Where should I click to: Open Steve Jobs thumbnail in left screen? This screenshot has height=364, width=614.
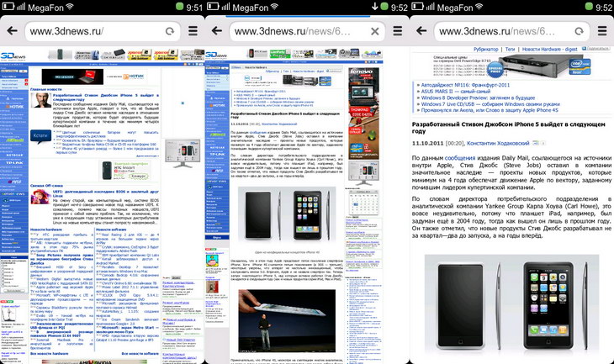tap(40, 100)
